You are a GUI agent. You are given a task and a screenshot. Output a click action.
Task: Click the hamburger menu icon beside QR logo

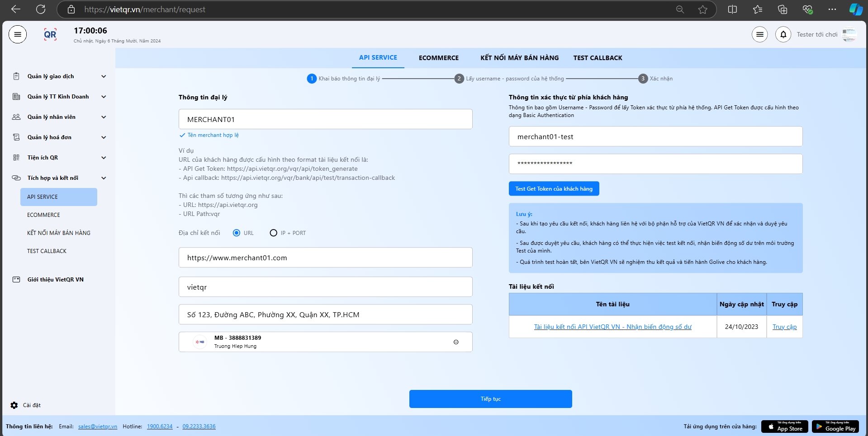click(18, 34)
